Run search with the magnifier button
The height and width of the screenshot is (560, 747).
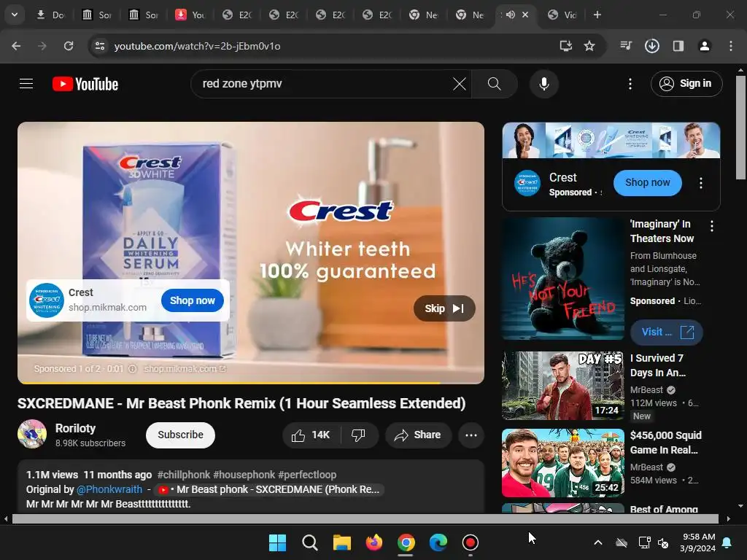[x=495, y=84]
